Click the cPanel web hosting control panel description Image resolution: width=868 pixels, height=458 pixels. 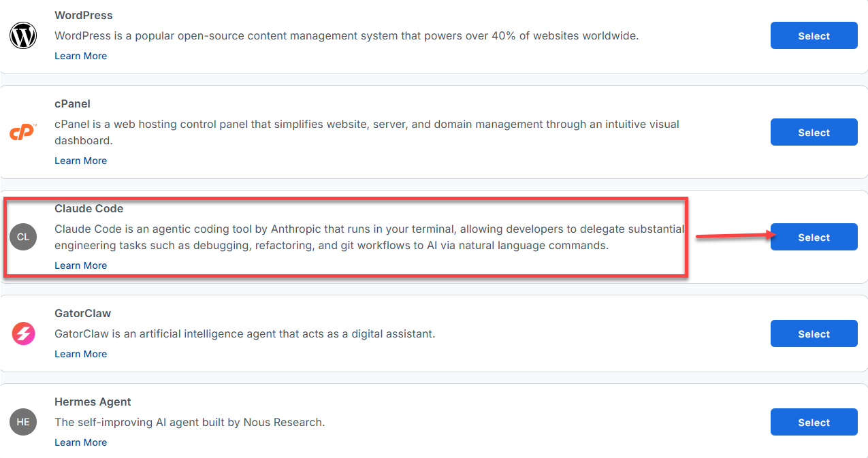[367, 132]
